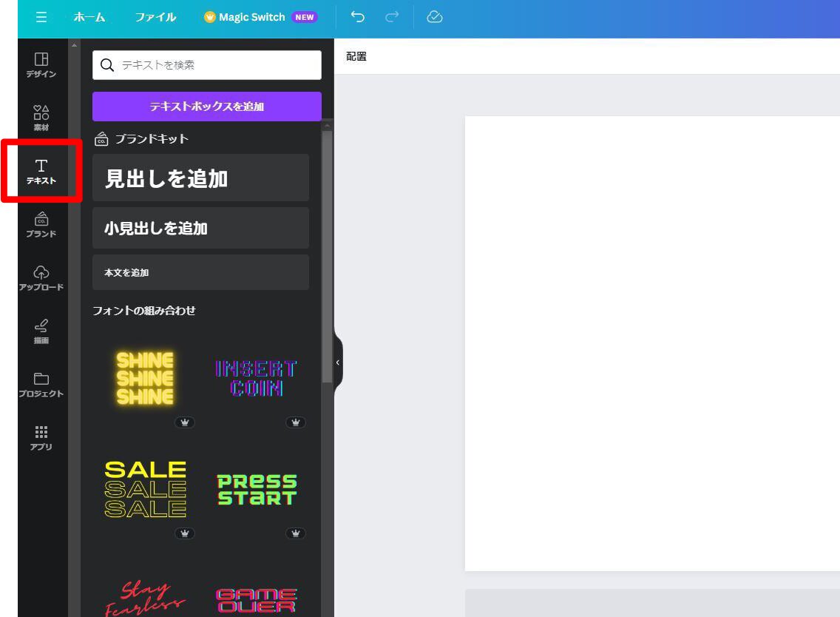Open ブランドキット section heading
The height and width of the screenshot is (617, 840).
(x=152, y=139)
